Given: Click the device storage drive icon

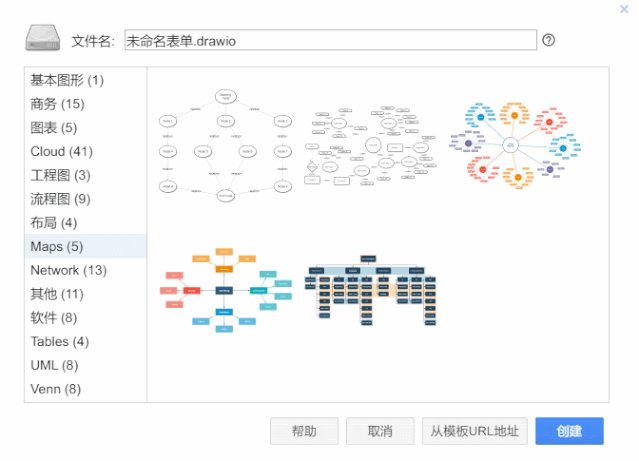Looking at the screenshot, I should 42,39.
